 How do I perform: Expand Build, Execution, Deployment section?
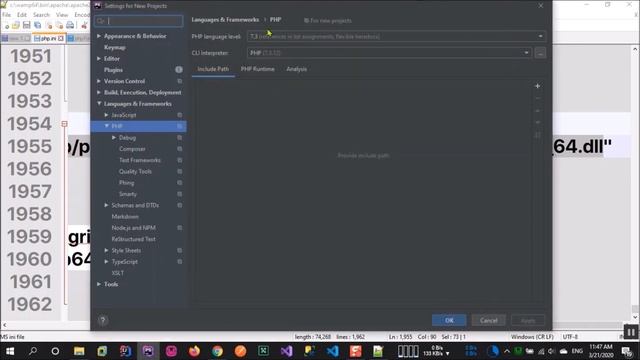click(x=99, y=93)
